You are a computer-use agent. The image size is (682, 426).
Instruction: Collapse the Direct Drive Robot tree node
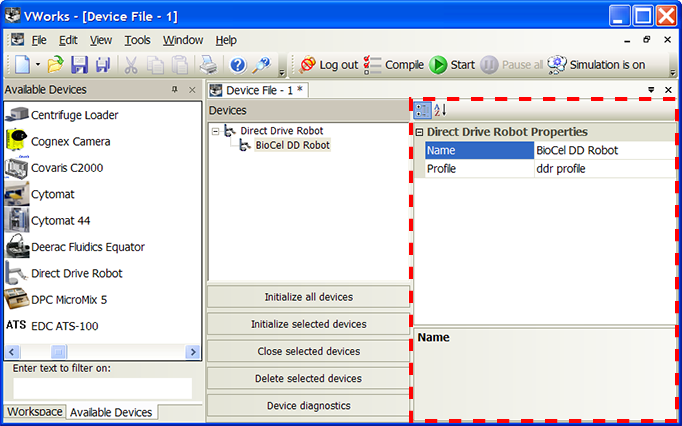pos(216,131)
